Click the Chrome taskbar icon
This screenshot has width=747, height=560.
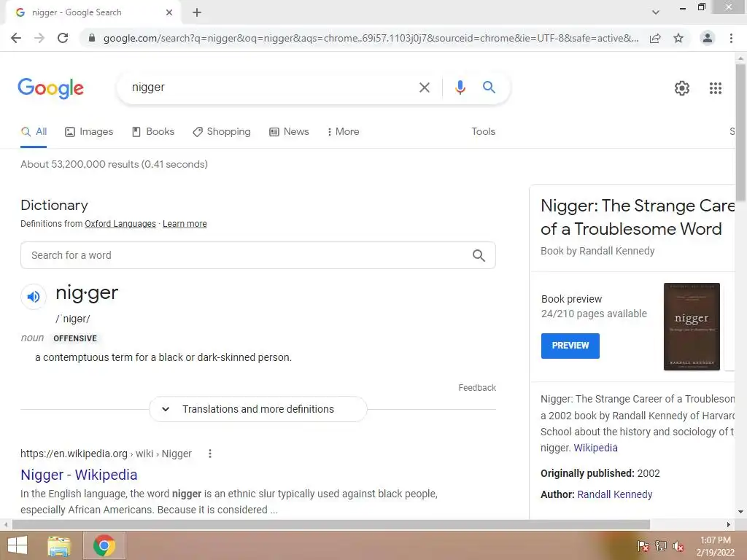click(104, 545)
